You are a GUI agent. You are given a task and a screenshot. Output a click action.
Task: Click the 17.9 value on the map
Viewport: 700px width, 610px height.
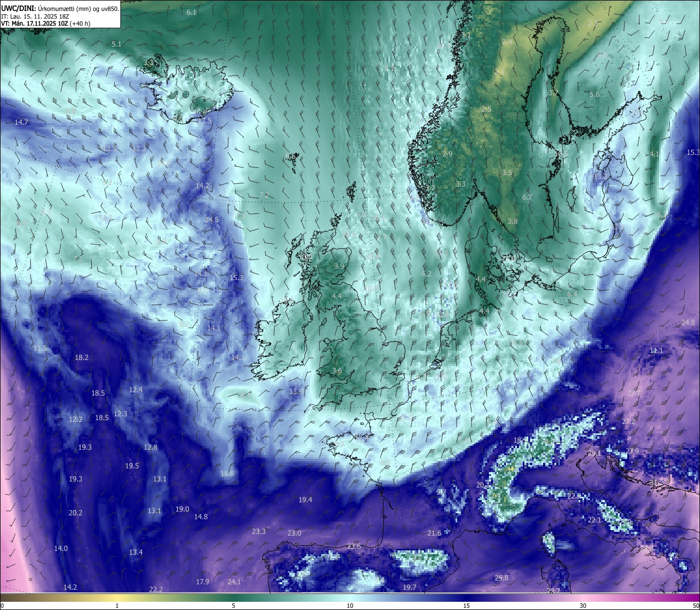[x=202, y=582]
